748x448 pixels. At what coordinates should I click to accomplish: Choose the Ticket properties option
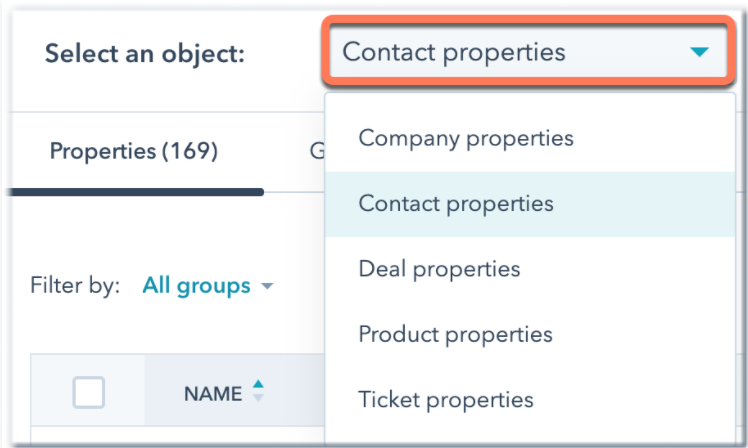[446, 400]
